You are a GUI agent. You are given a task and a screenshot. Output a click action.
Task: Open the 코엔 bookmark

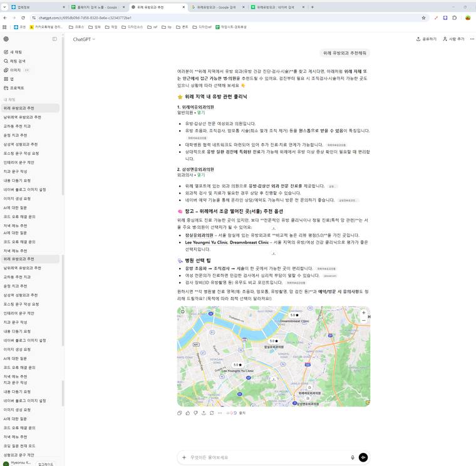click(x=20, y=27)
